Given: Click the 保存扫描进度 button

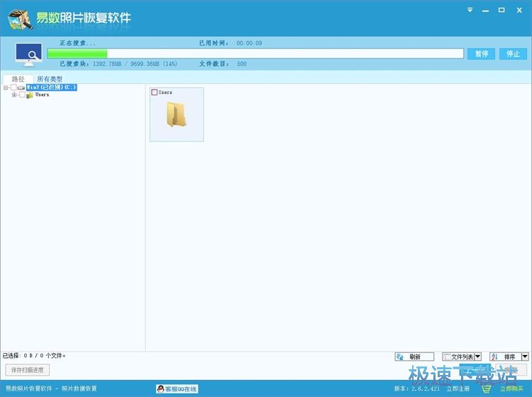Looking at the screenshot, I should click(28, 370).
